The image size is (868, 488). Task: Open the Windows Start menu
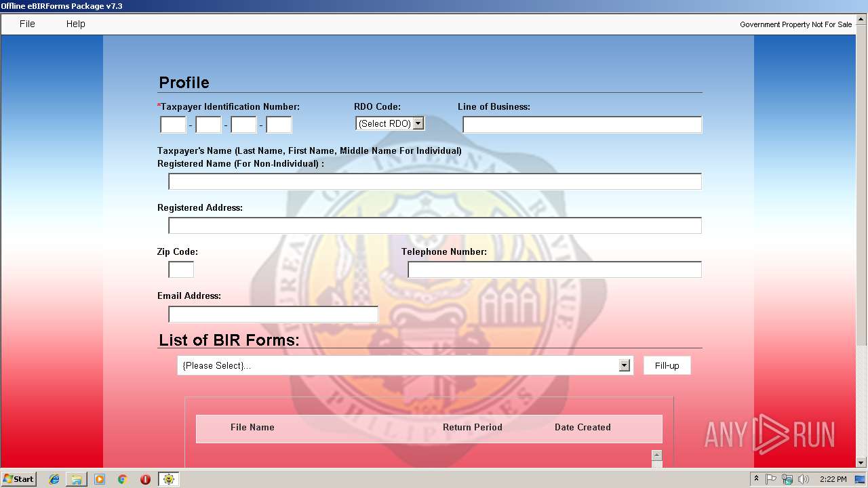click(18, 479)
